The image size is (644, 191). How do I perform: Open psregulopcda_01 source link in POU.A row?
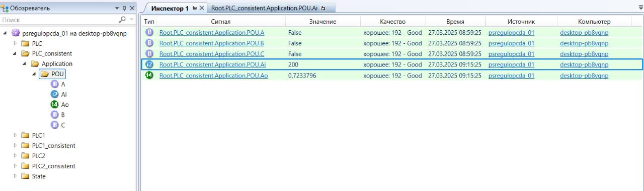[x=511, y=32]
